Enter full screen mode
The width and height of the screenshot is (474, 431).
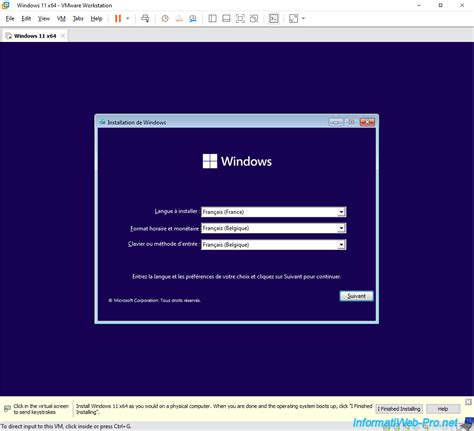[x=240, y=19]
